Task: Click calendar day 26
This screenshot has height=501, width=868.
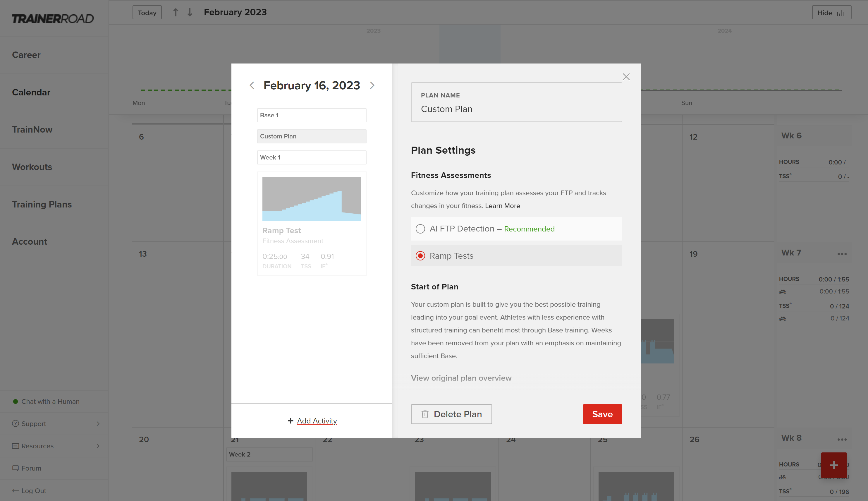Action: click(694, 440)
